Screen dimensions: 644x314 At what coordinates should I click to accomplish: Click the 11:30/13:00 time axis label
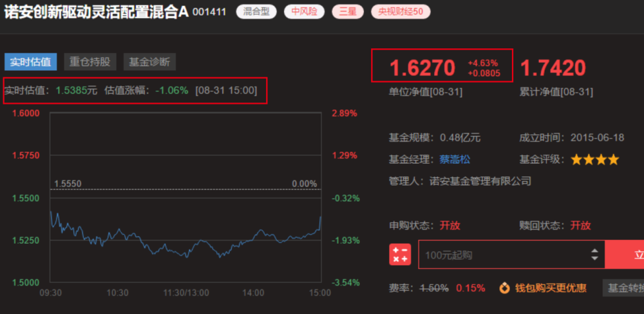click(x=185, y=293)
